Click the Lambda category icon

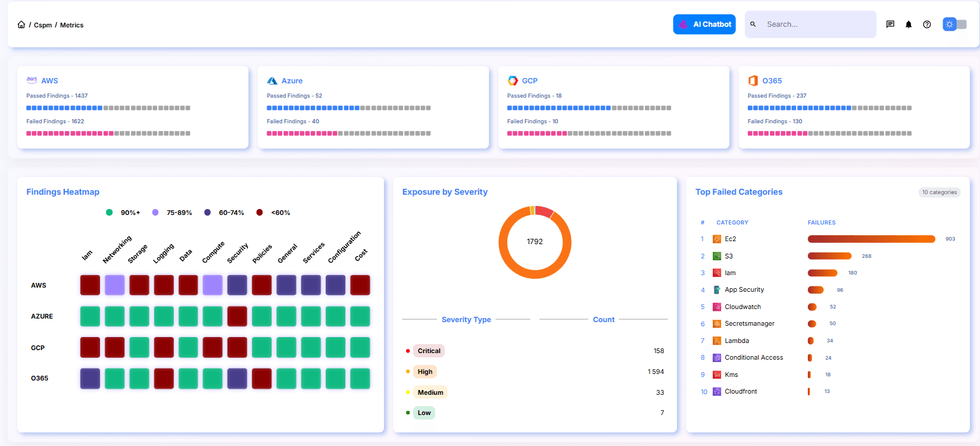click(717, 341)
